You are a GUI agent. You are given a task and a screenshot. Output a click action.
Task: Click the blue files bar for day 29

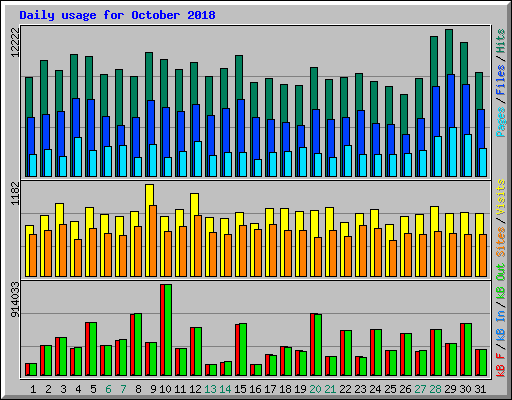click(x=451, y=100)
